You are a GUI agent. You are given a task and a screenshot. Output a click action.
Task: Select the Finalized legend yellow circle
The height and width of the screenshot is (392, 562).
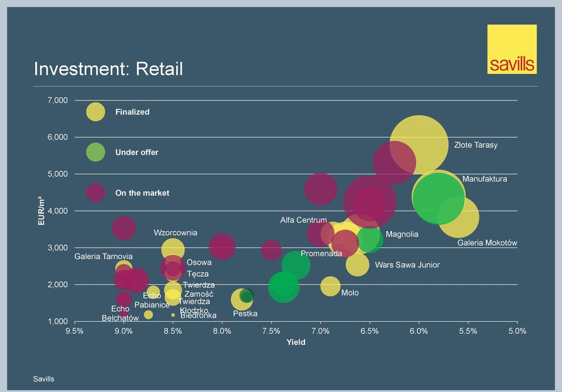click(x=95, y=112)
